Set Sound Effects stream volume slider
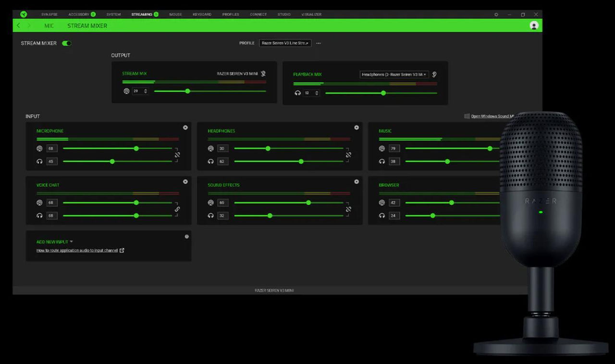 click(x=288, y=203)
